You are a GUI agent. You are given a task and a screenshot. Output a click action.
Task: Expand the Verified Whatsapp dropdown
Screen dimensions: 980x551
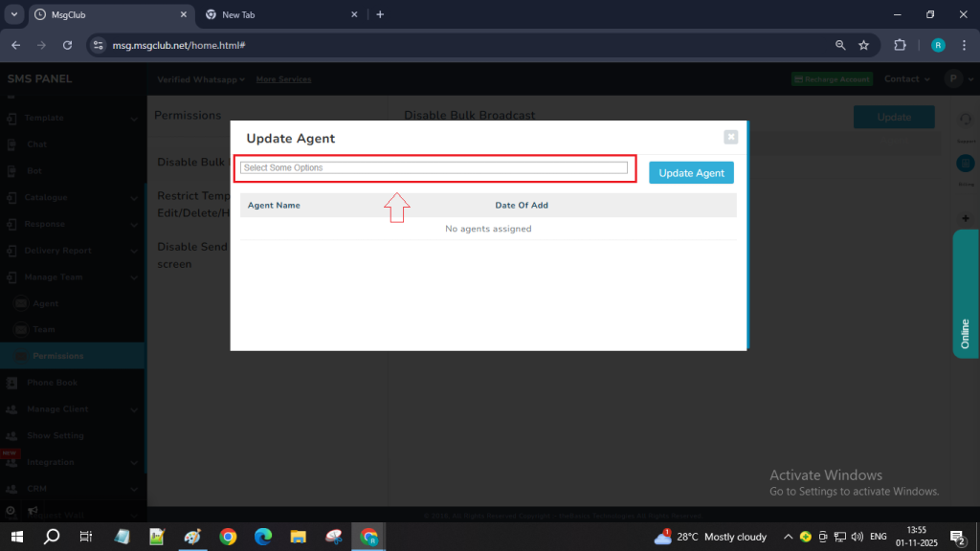(201, 79)
